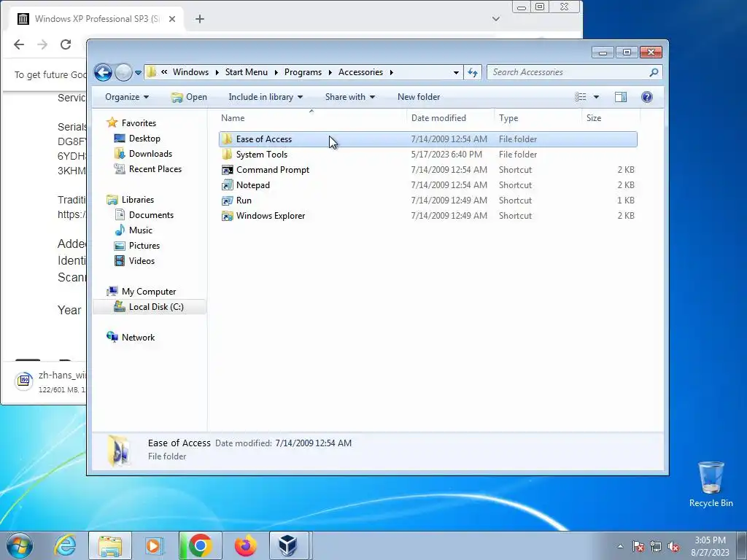This screenshot has height=560, width=747.
Task: Sort by the Type column header
Action: point(538,118)
